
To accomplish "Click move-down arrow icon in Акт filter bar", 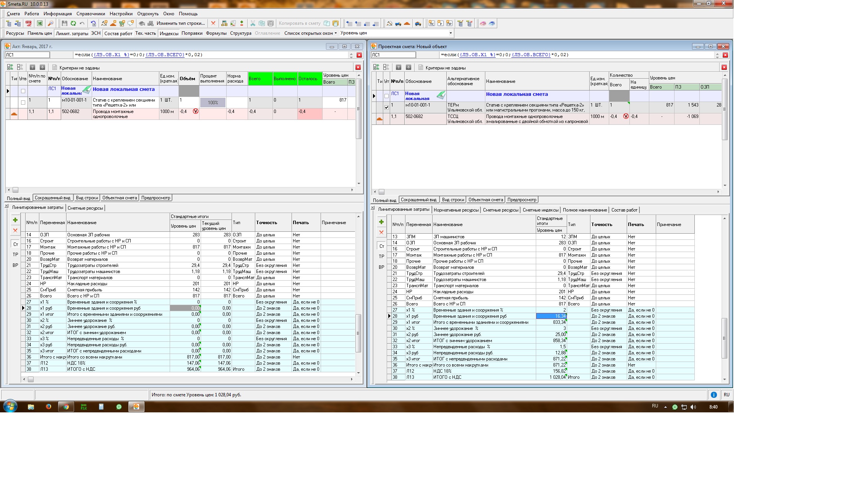I will (x=42, y=67).
